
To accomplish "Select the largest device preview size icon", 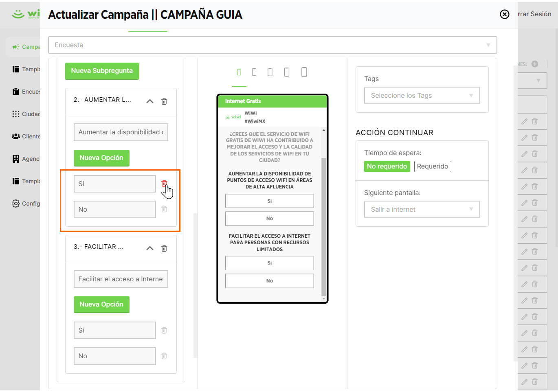I will 304,72.
